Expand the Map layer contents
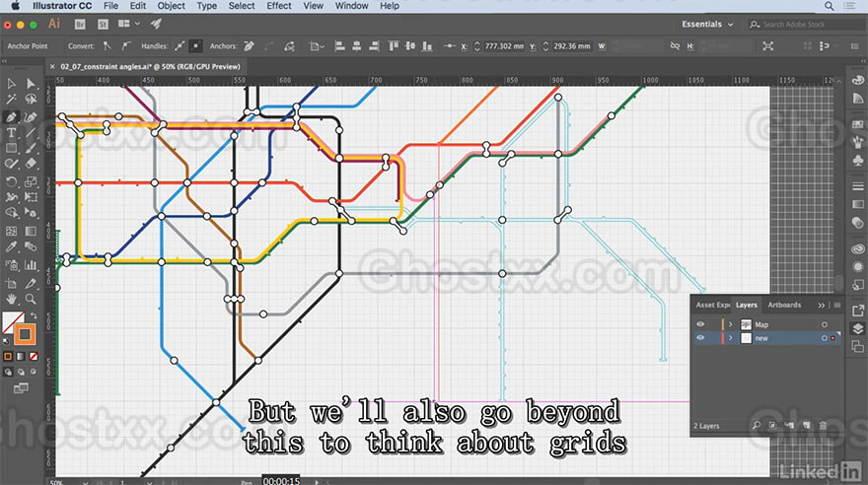The height and width of the screenshot is (485, 868). [x=730, y=324]
